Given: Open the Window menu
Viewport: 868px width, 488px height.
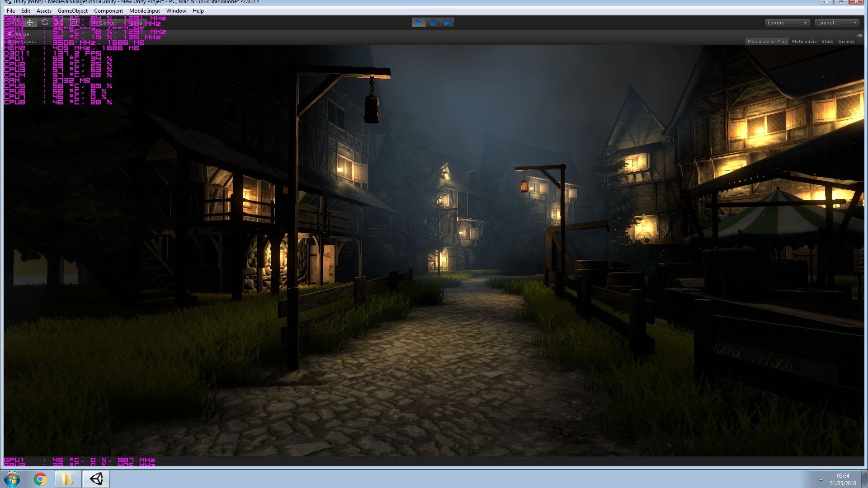Looking at the screenshot, I should tap(176, 11).
